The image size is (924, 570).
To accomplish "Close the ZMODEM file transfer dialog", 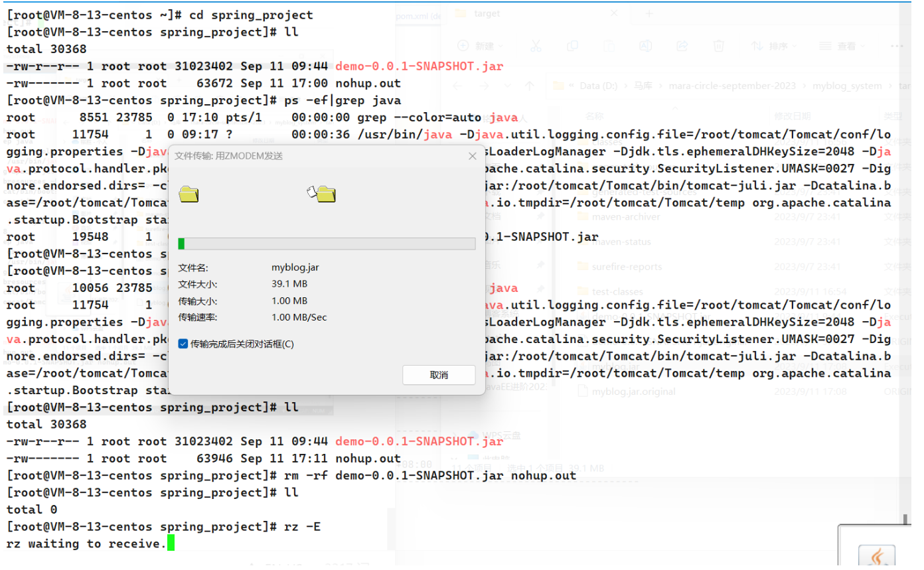I will tap(473, 157).
